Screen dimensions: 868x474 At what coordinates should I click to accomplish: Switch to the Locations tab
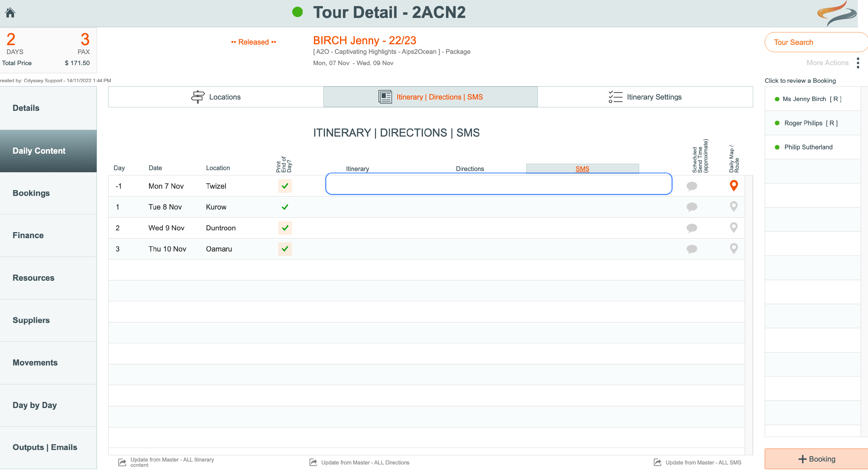(x=216, y=97)
